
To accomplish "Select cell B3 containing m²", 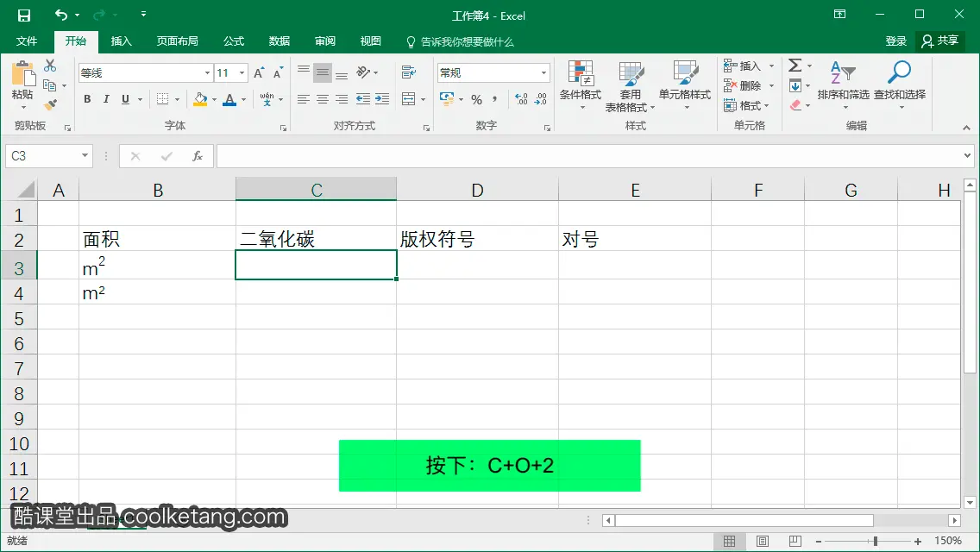I will [158, 266].
